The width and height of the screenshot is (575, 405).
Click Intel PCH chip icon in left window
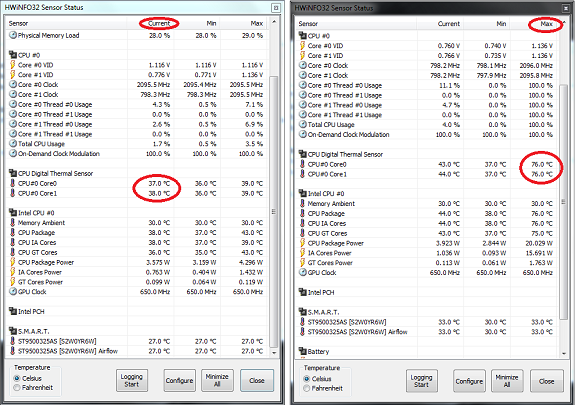coord(13,311)
